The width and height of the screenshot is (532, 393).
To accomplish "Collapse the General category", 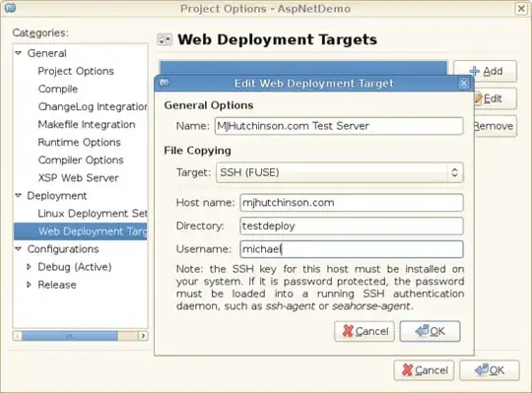I will point(19,53).
